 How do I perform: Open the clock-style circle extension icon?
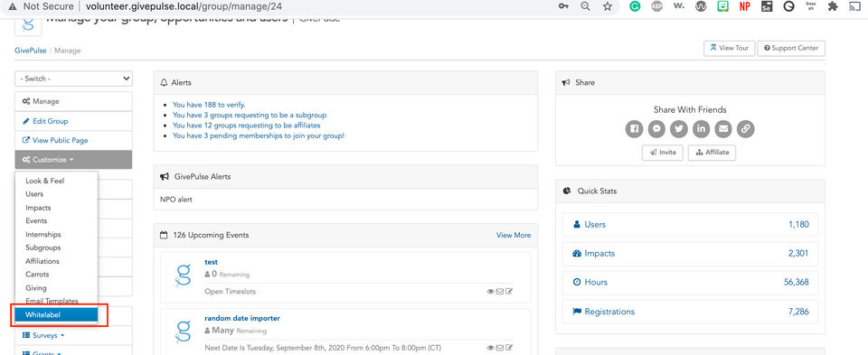(788, 6)
